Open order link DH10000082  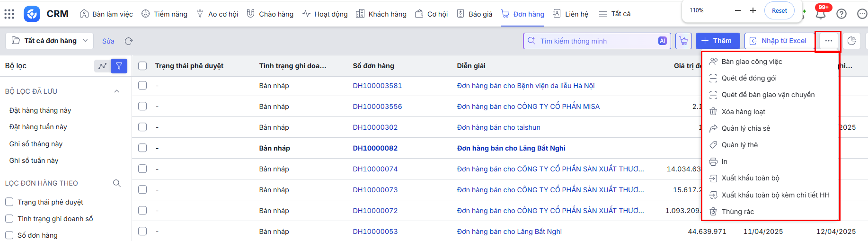click(x=375, y=148)
